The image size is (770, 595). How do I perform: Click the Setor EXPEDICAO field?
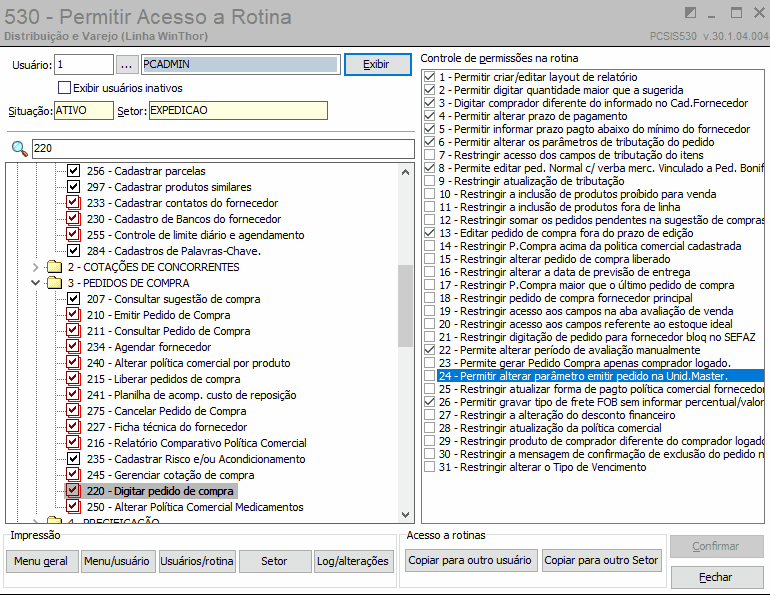[238, 110]
